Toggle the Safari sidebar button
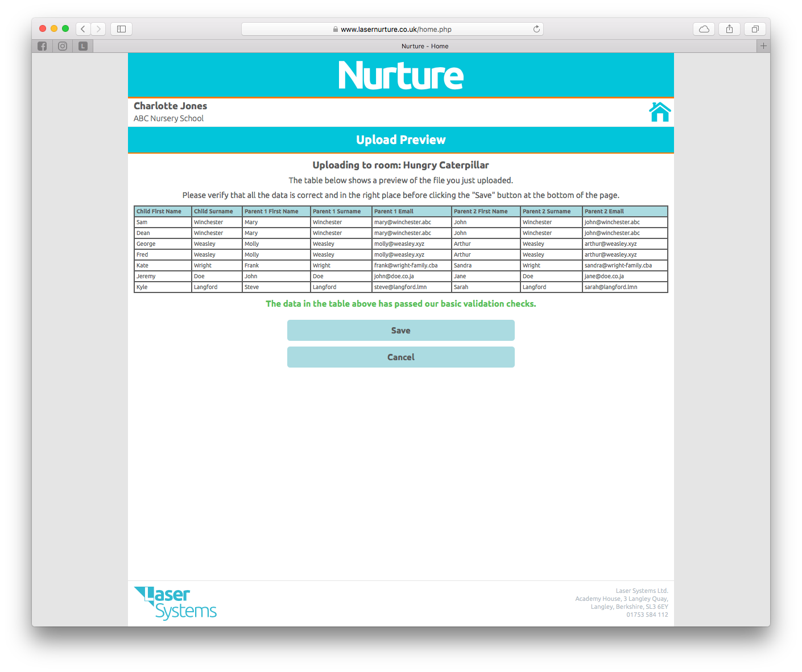Viewport: 802px width, 672px height. point(121,29)
